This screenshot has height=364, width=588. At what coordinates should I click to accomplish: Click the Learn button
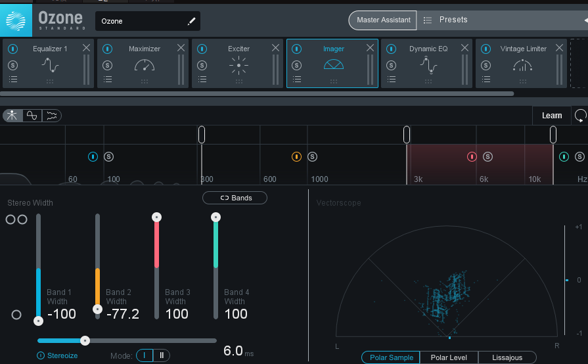pyautogui.click(x=551, y=116)
